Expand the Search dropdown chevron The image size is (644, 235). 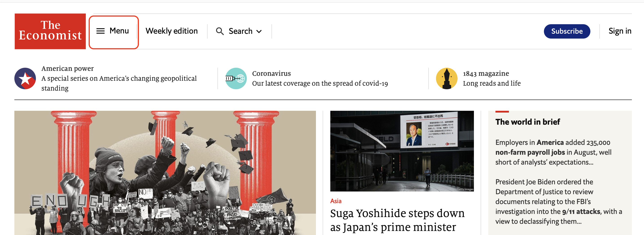[x=259, y=31]
